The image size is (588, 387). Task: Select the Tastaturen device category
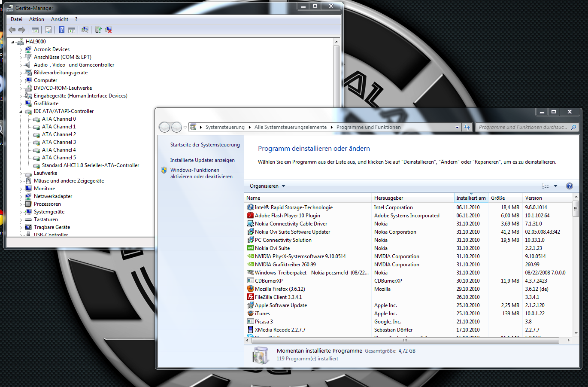pos(46,219)
